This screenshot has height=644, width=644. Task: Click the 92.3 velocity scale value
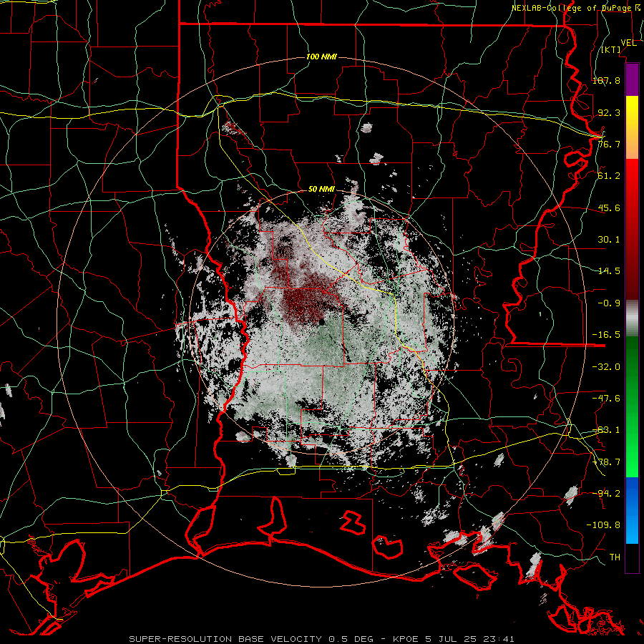pyautogui.click(x=609, y=112)
